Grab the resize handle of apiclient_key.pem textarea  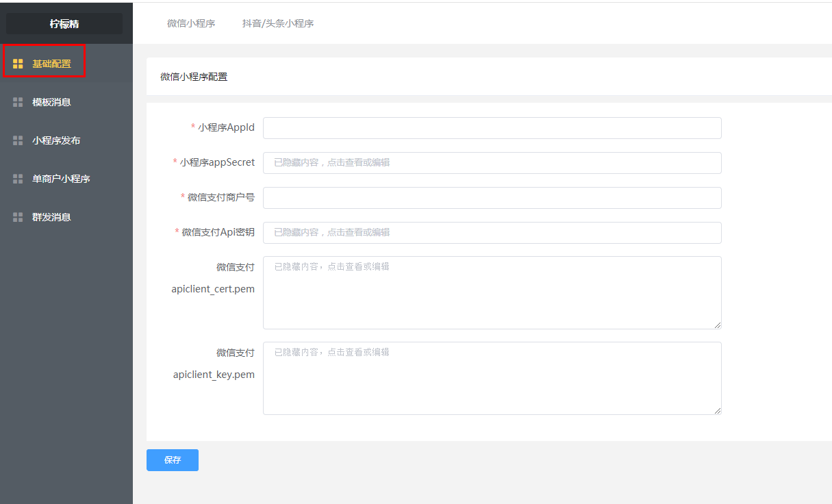click(x=718, y=411)
